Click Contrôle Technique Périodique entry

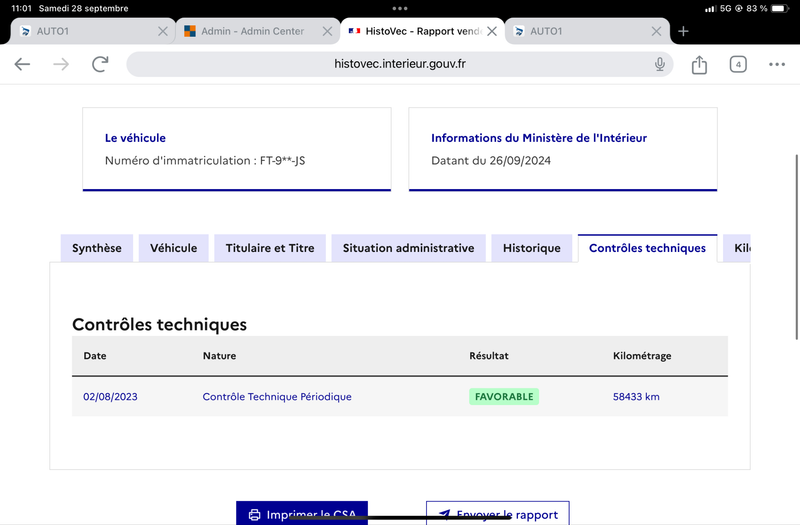277,396
